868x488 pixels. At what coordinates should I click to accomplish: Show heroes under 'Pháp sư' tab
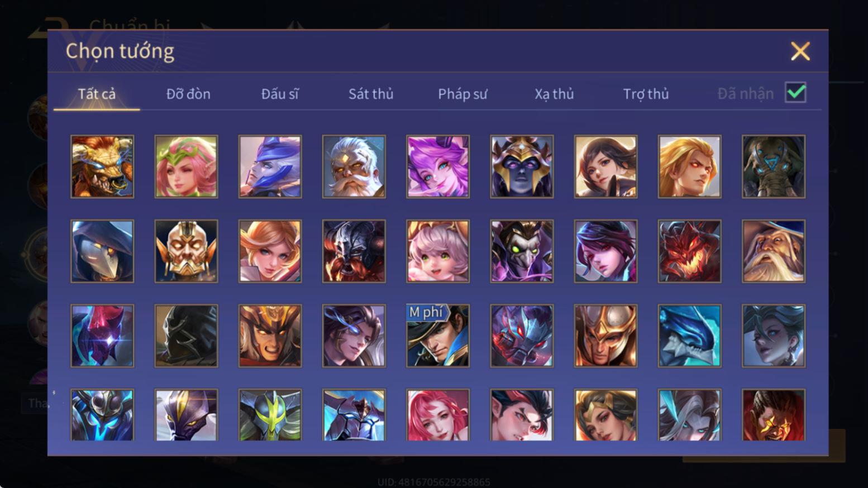click(x=462, y=94)
